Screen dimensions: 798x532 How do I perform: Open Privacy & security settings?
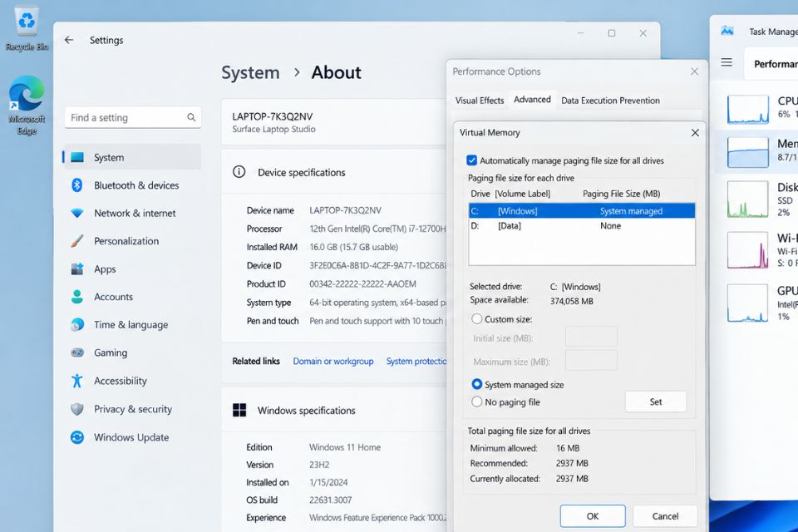(x=132, y=409)
